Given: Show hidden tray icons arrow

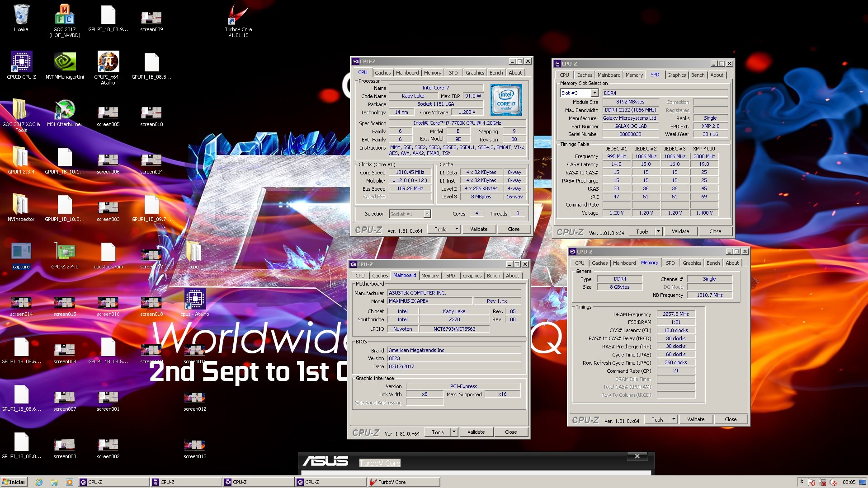Looking at the screenshot, I should [801, 482].
